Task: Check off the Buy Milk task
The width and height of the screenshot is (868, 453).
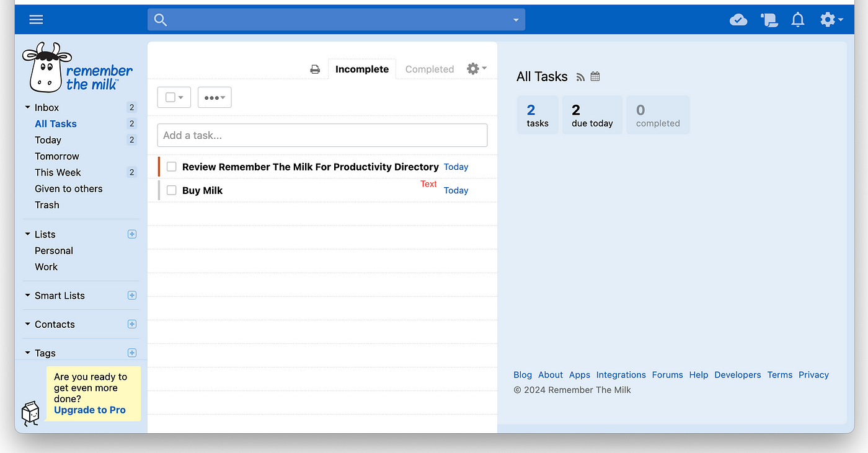Action: (172, 190)
